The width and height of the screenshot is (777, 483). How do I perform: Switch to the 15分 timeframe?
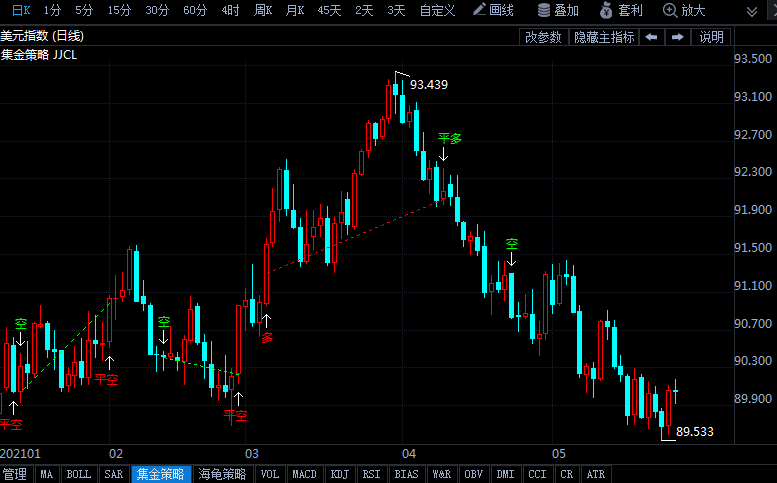pyautogui.click(x=119, y=10)
